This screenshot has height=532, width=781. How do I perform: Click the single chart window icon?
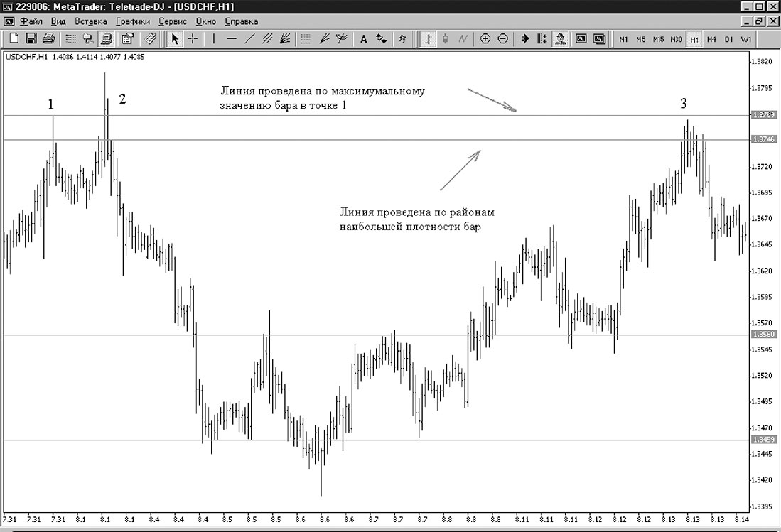coord(581,38)
